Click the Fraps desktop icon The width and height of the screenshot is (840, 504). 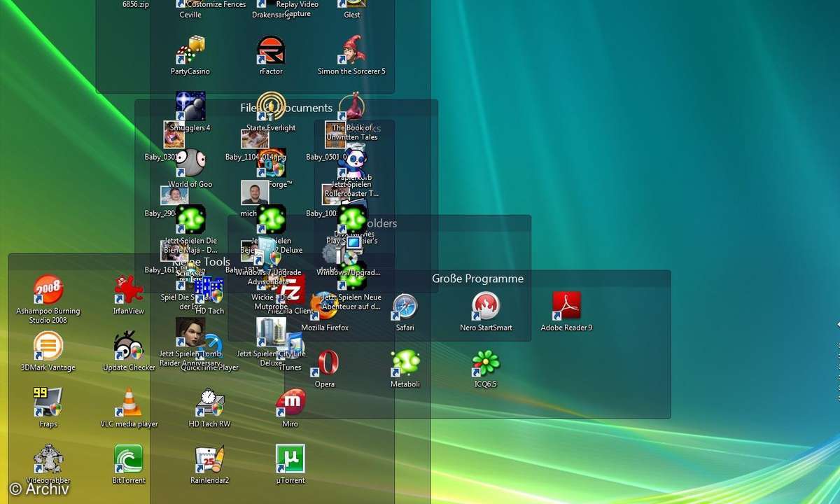click(x=48, y=402)
